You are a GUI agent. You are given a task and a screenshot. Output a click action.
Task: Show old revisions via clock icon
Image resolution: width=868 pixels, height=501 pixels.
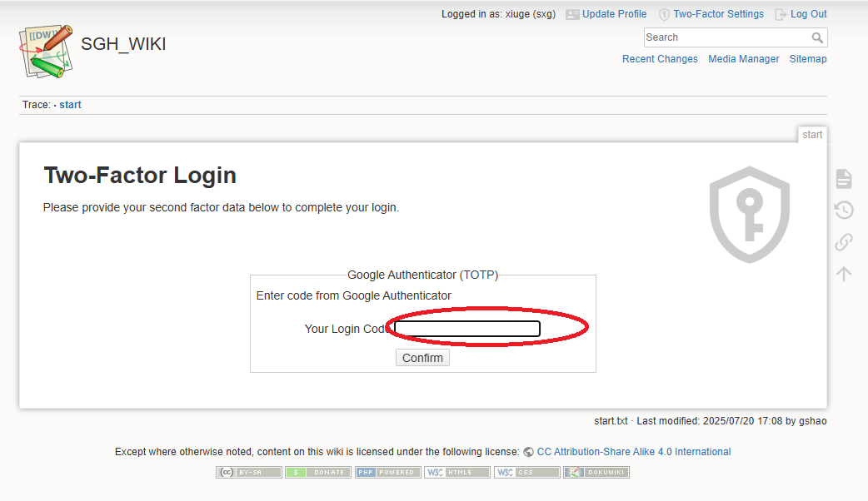pyautogui.click(x=843, y=210)
